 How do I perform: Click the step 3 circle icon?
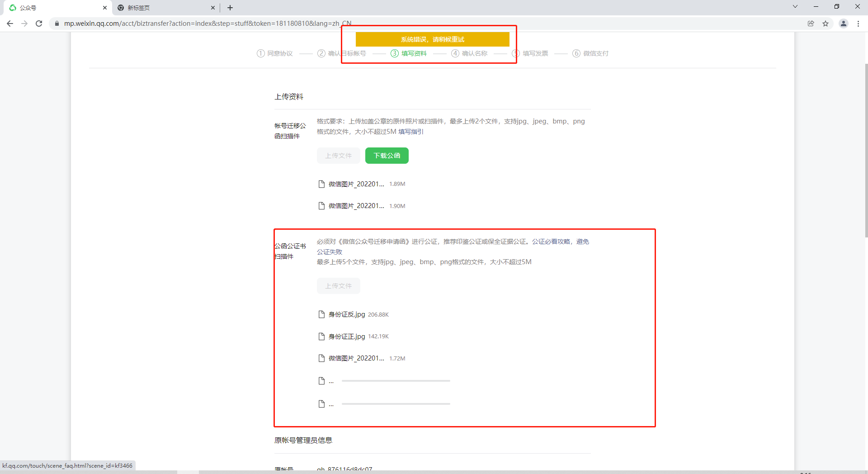click(395, 53)
